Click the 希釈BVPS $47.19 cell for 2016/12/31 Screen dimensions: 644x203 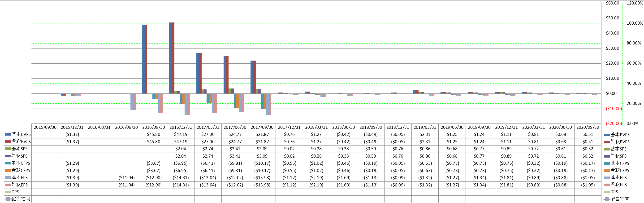coord(181,142)
